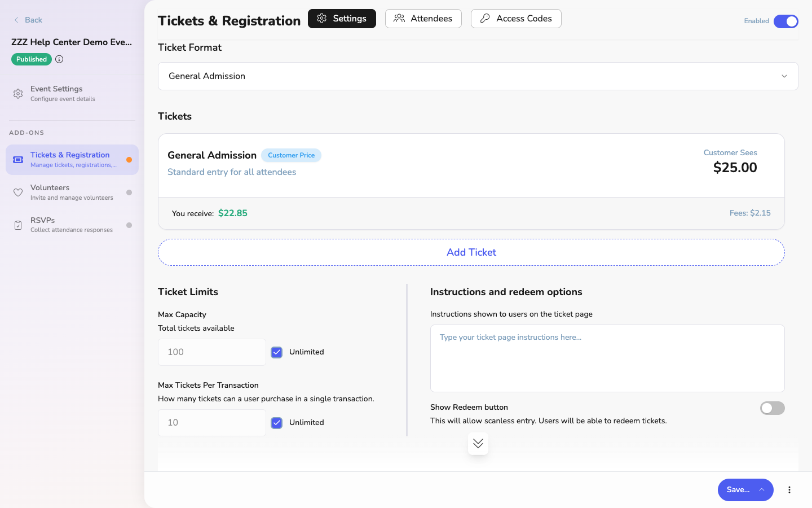Screen dimensions: 812x508
Task: Turn on the Show Redeem button toggle
Action: click(x=773, y=408)
